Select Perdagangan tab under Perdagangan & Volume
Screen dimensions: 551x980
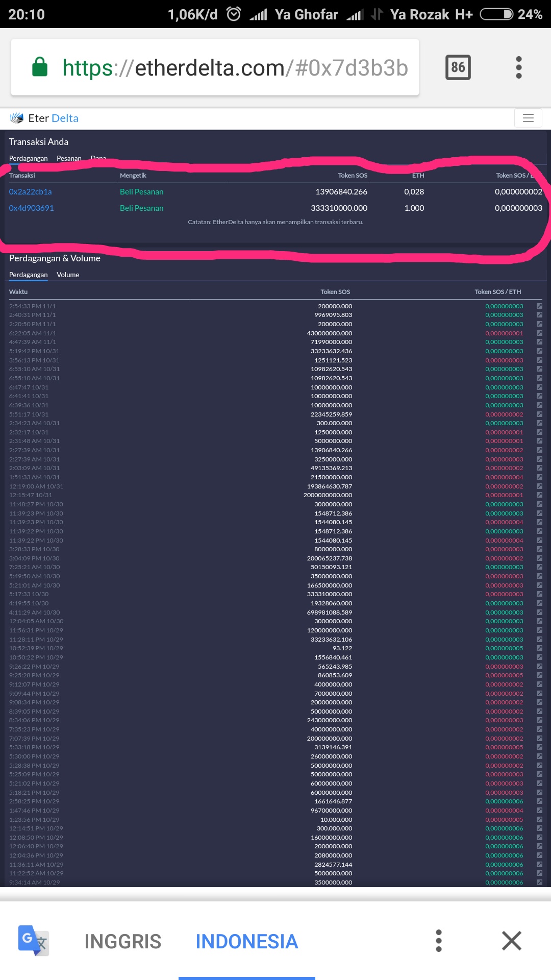click(29, 275)
